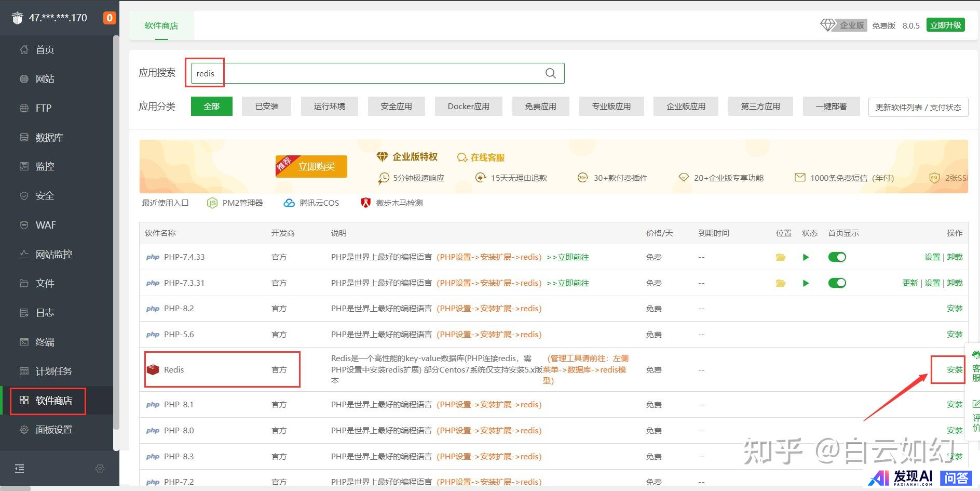Click the play status icon for PHP-7.3.31

pos(806,283)
